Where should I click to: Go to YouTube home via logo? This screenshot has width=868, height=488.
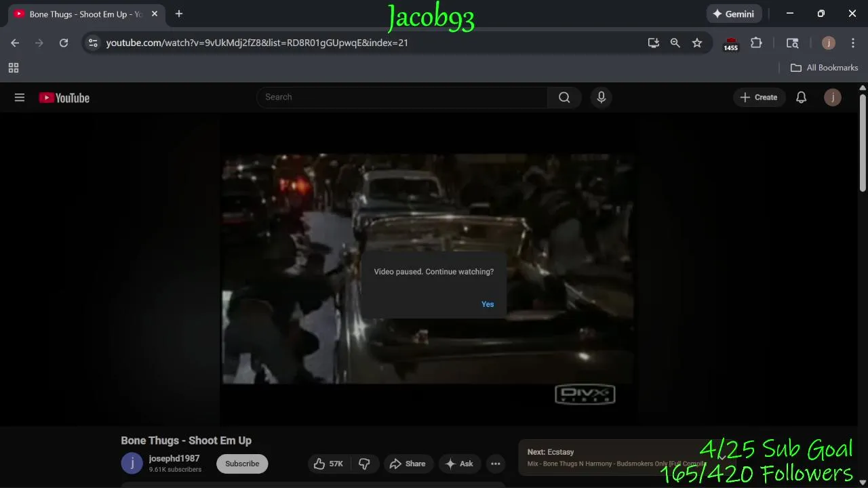pos(64,98)
